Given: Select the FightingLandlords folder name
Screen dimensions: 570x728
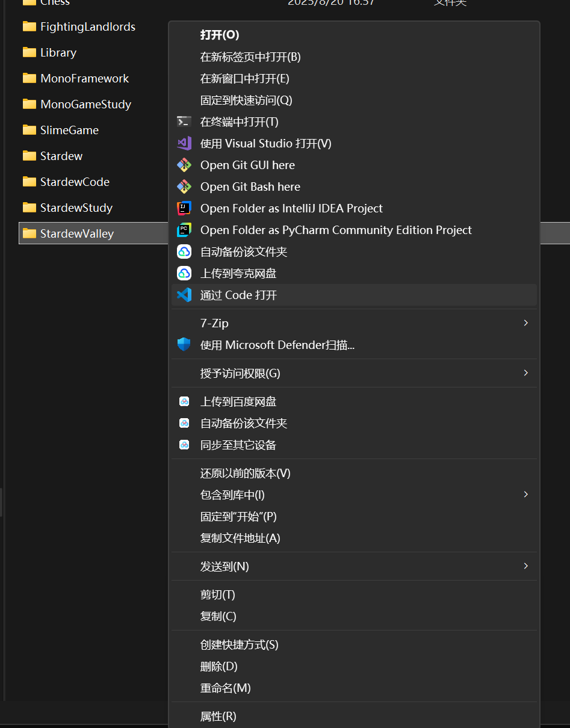Looking at the screenshot, I should (88, 26).
